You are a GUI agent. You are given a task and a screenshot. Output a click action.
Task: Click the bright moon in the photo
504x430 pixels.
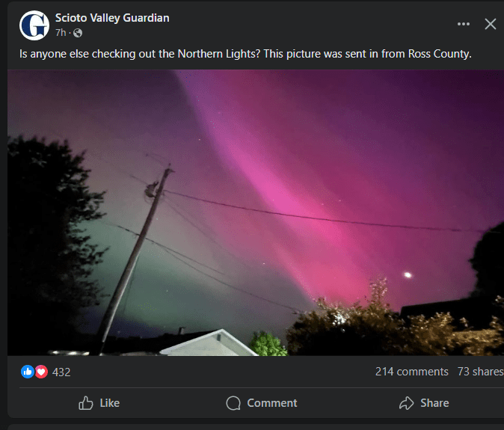(x=408, y=274)
